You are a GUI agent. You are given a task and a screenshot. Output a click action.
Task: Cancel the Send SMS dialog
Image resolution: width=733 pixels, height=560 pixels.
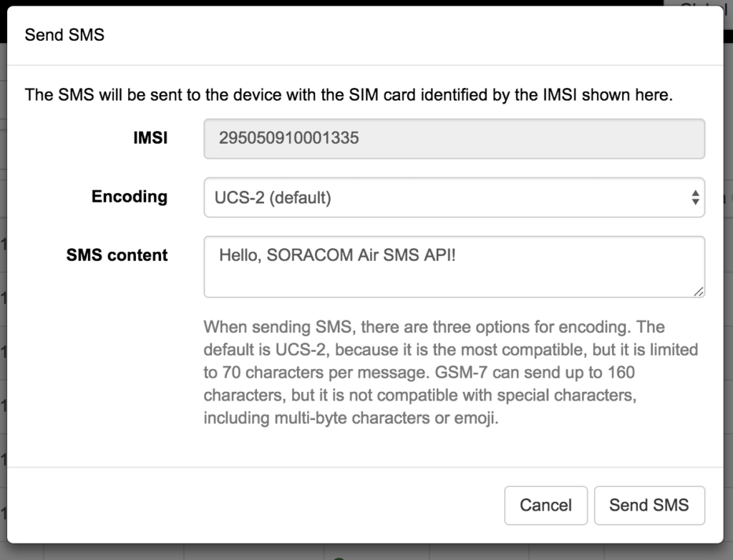coord(545,505)
